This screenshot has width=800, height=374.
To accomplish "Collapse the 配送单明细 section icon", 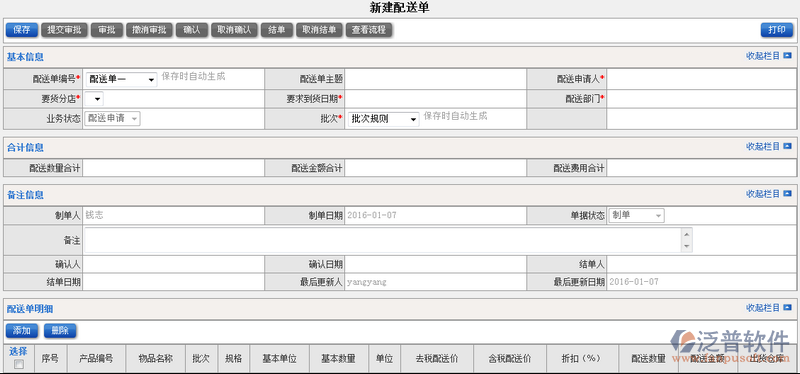I will click(788, 308).
